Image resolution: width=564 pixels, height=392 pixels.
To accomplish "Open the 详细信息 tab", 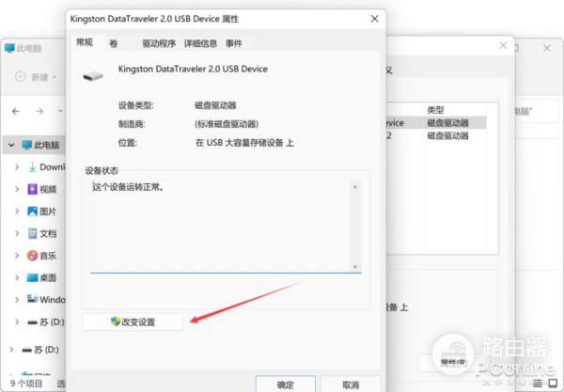I will 201,43.
